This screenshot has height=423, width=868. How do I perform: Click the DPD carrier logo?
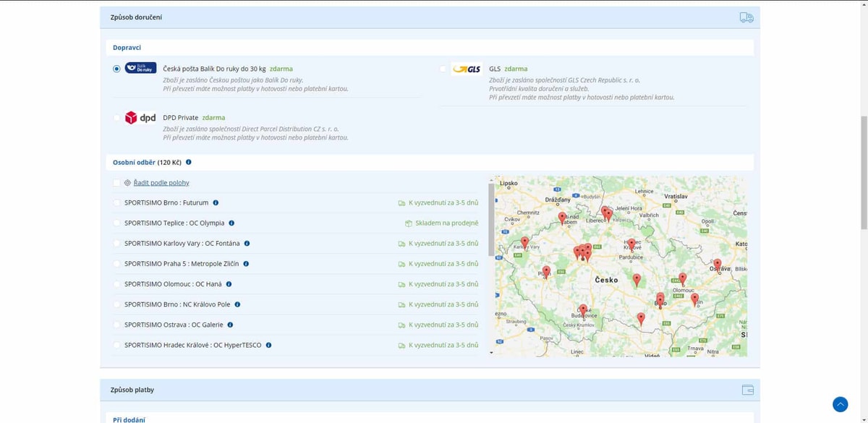click(x=140, y=117)
